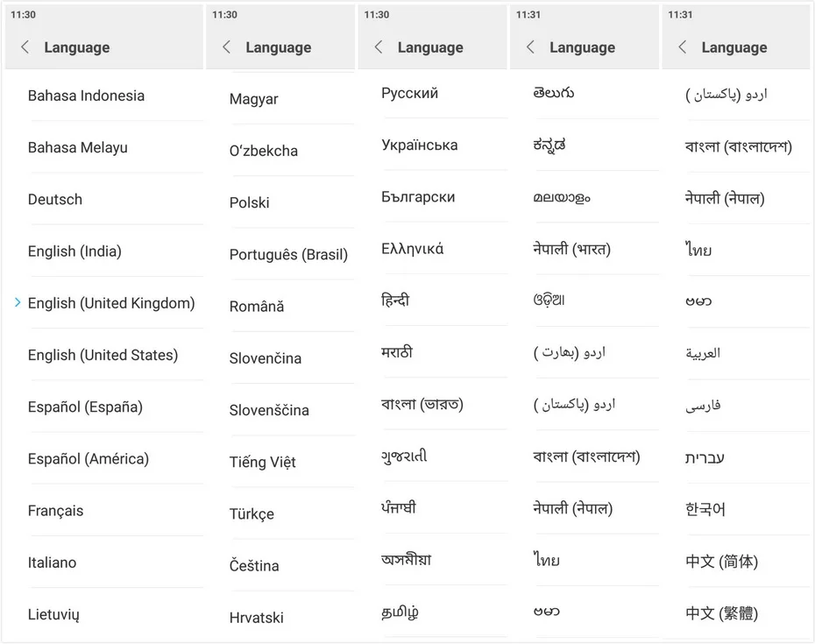Tap the back arrow in the third Language screen
Screen dimensions: 815x644
coord(379,47)
